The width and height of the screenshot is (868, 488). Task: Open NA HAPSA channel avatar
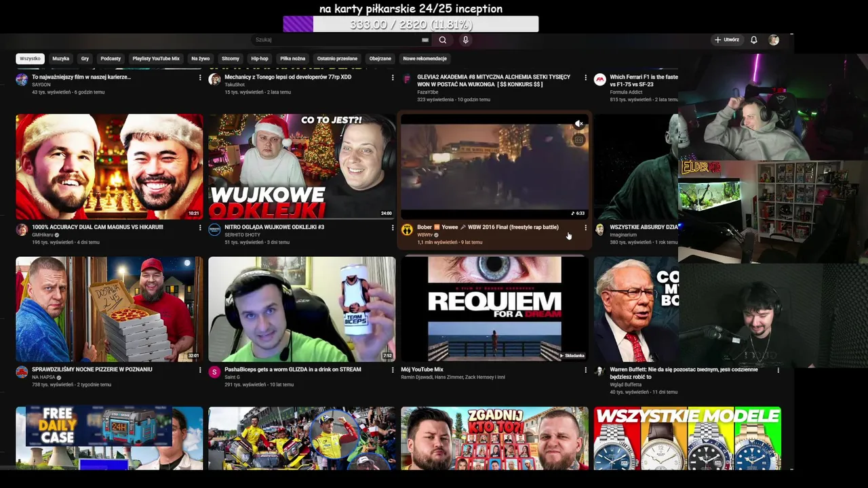point(22,372)
